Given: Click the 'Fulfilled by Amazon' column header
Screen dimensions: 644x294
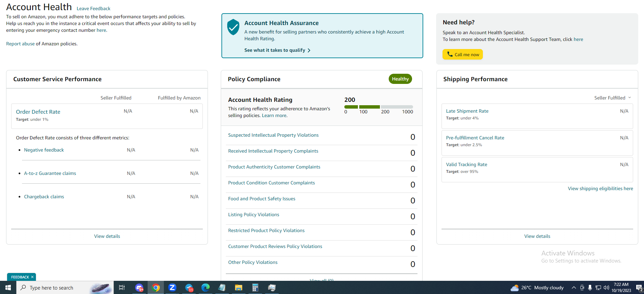Looking at the screenshot, I should 179,98.
